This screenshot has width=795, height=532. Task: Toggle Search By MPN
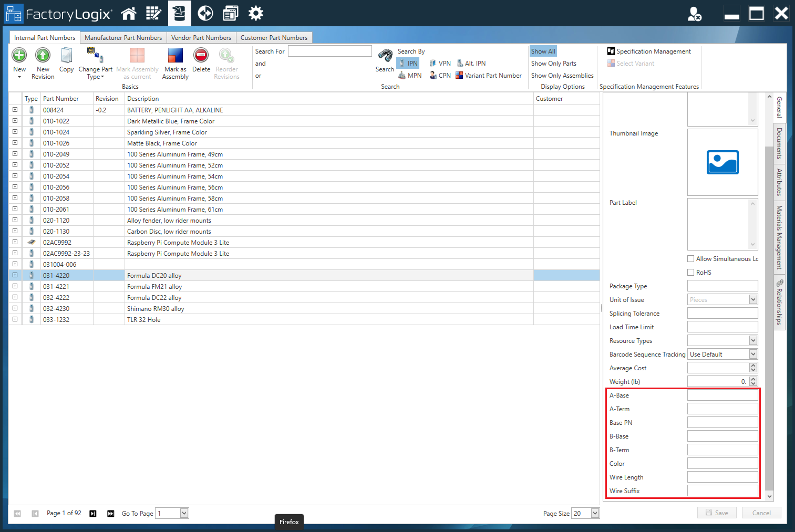pos(410,75)
